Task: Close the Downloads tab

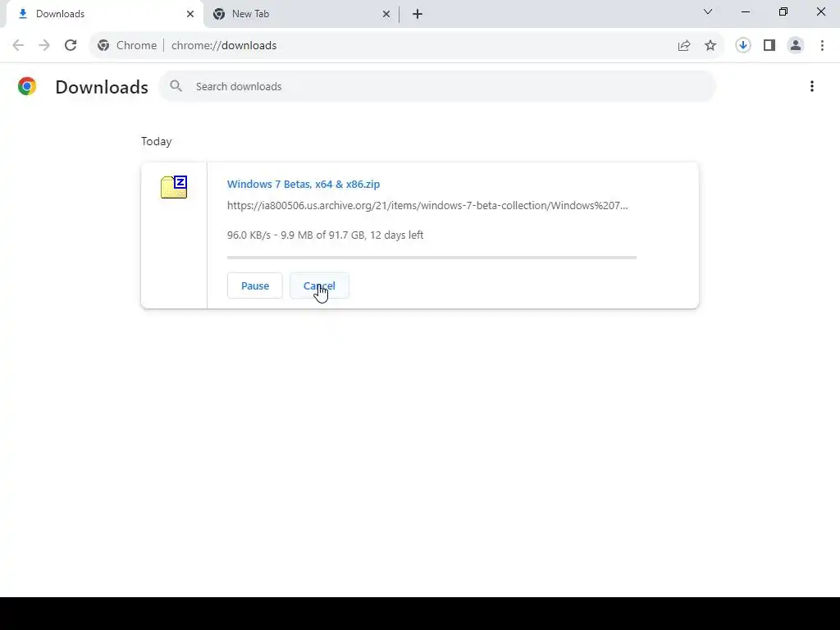Action: [190, 14]
